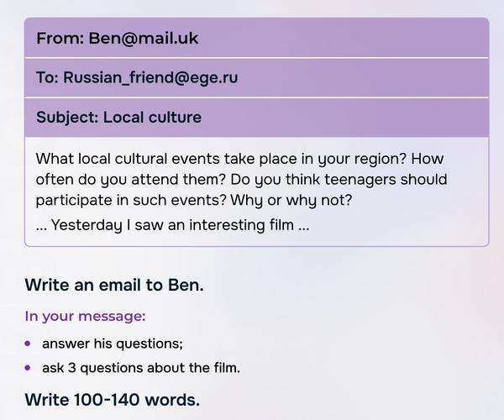Click the purple "In your message:" text
The width and height of the screenshot is (504, 420).
click(85, 317)
